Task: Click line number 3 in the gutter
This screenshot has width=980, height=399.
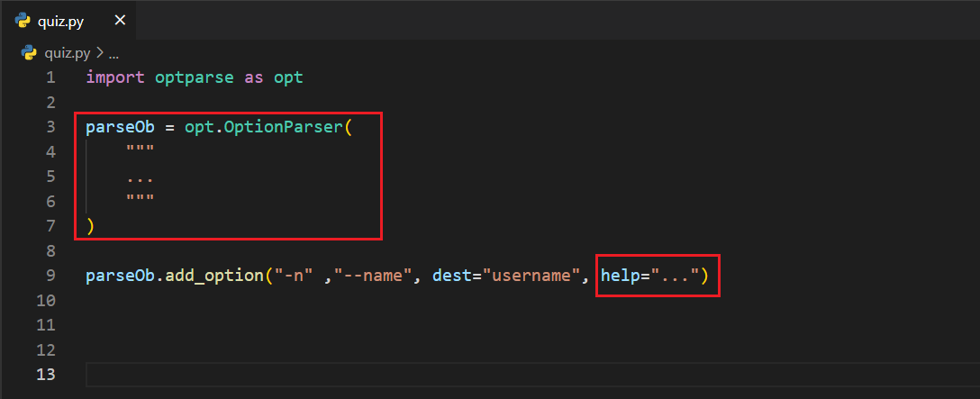Action: coord(50,127)
